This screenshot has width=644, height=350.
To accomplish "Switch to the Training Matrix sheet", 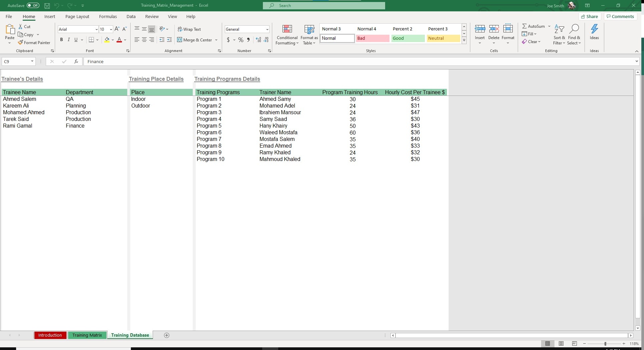I will pos(87,335).
